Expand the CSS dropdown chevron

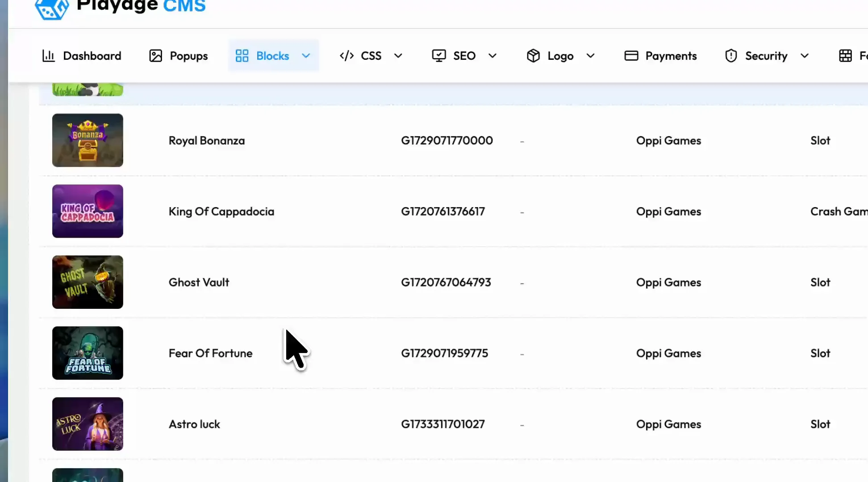(398, 56)
